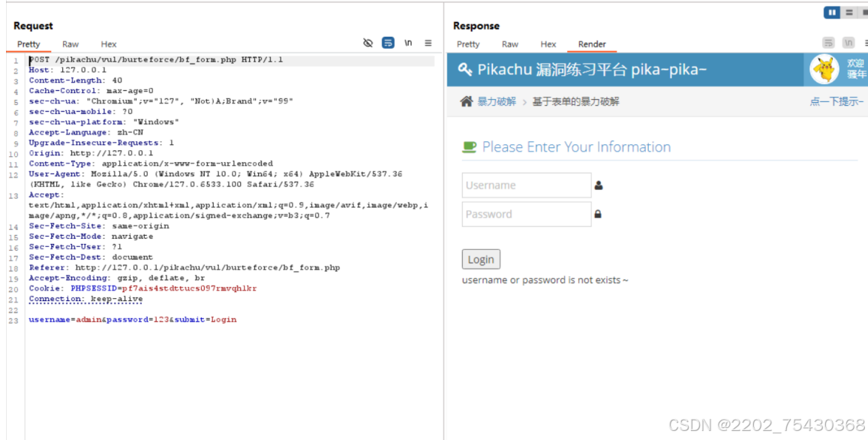Open the Response Raw tab
This screenshot has width=868, height=440.
[510, 44]
